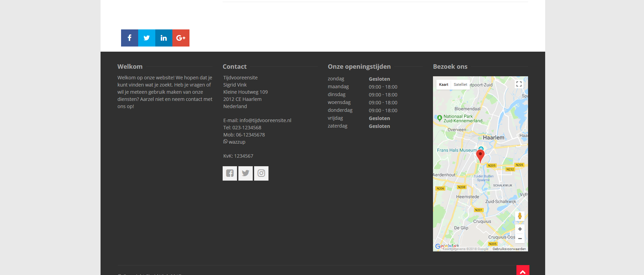Viewport: 644px width, 275px height.
Task: Switch map to Kaart view
Action: click(x=444, y=84)
